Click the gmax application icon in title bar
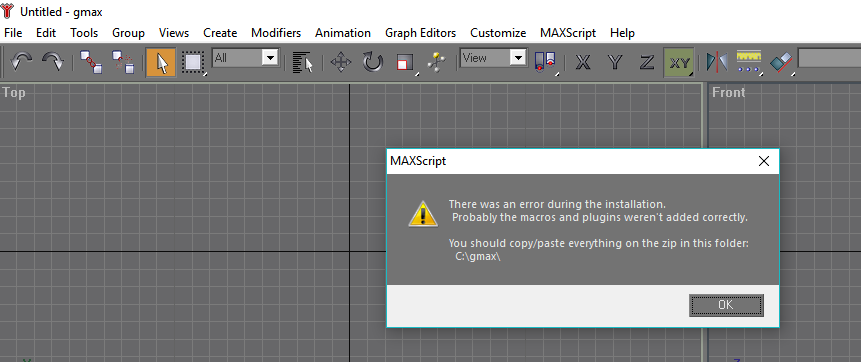 pos(8,12)
